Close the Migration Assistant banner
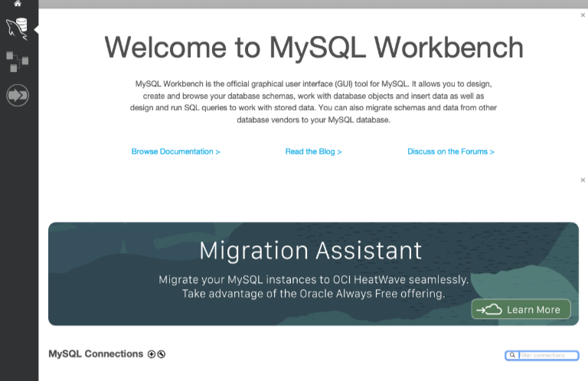Viewport: 588px width, 381px height. click(583, 180)
